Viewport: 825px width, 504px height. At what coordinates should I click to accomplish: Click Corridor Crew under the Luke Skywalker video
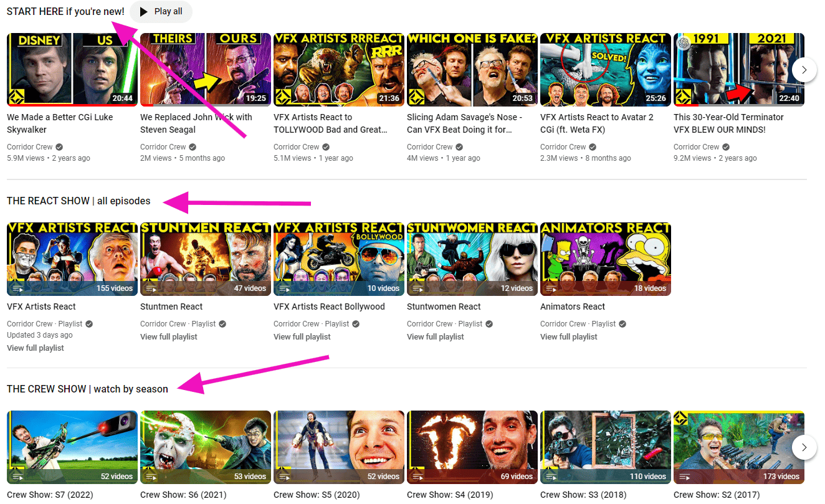30,147
